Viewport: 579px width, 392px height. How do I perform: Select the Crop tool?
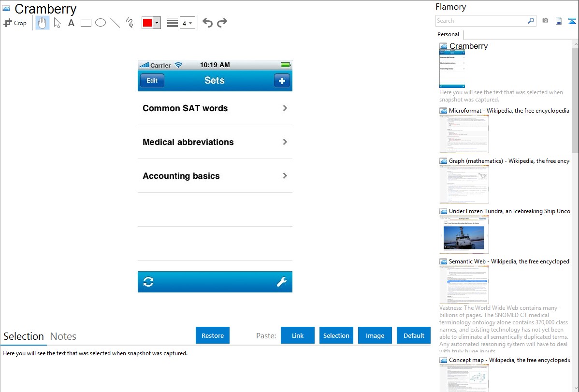(15, 23)
